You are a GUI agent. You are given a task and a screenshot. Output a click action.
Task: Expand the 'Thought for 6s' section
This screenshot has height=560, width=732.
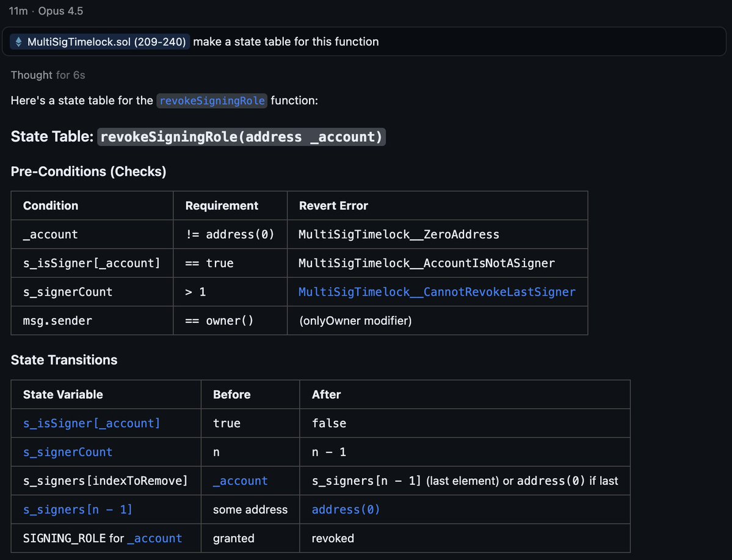[48, 75]
